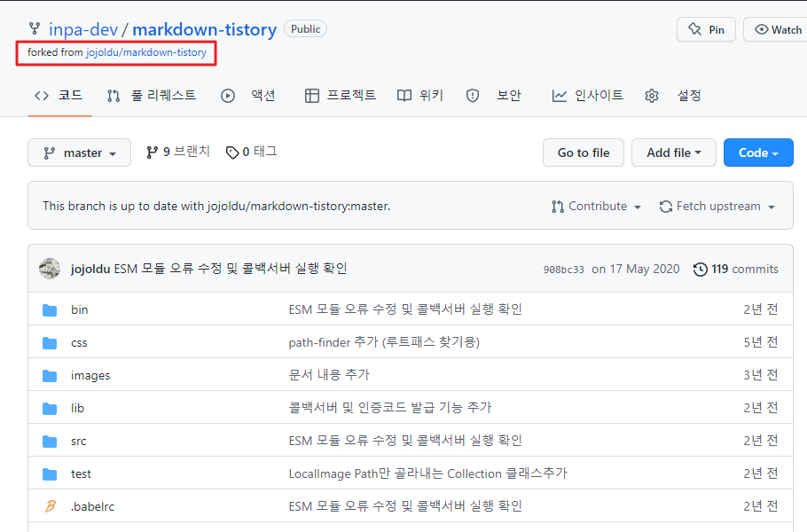Switch to the 인사이트 tab
The height and width of the screenshot is (532, 807).
pyautogui.click(x=587, y=96)
